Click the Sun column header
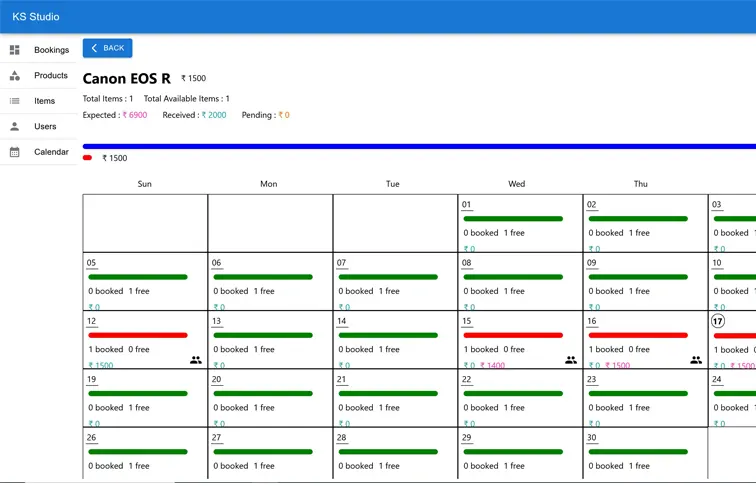Viewport: 756px width, 486px height. tap(145, 184)
